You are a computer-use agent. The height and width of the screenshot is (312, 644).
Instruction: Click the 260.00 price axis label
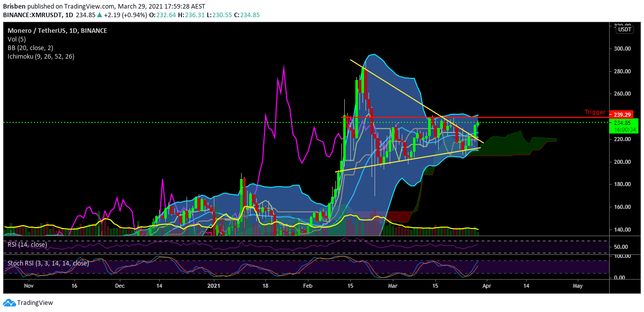[x=622, y=94]
